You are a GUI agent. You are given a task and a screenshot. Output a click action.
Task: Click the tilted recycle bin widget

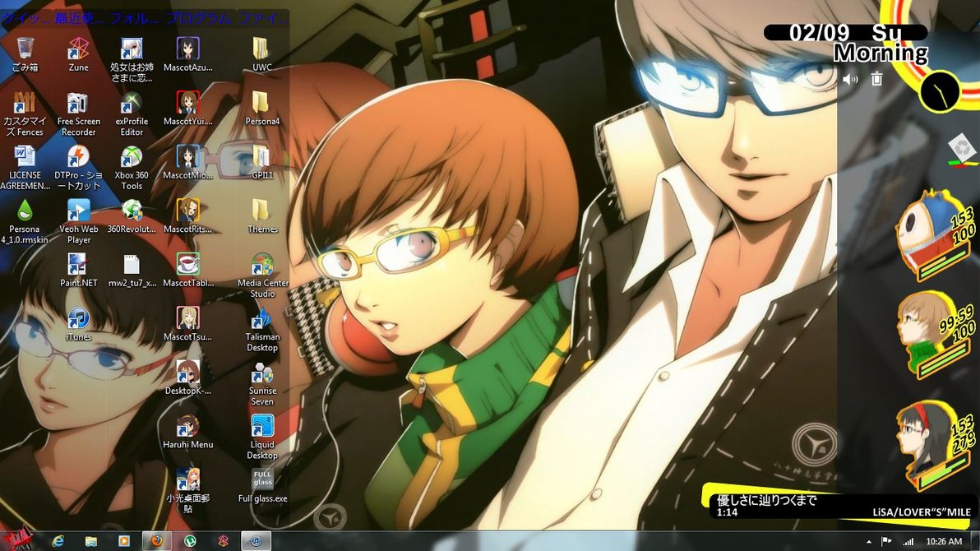coord(962,150)
